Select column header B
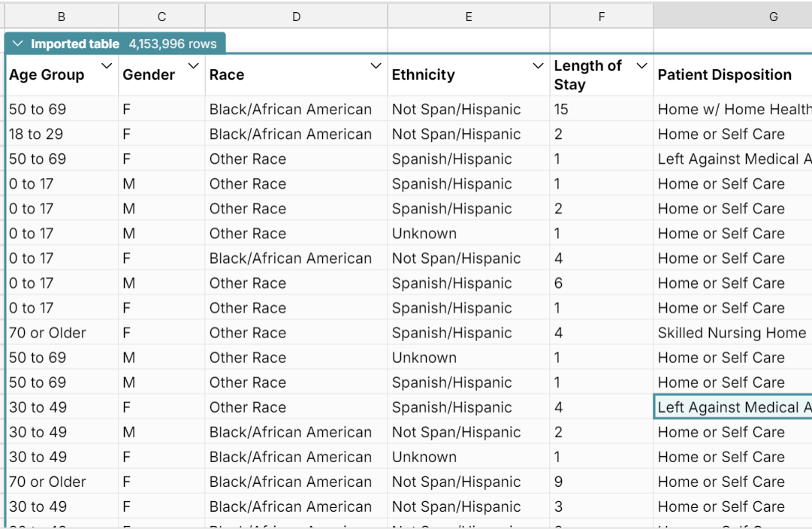The image size is (812, 529). pyautogui.click(x=61, y=15)
